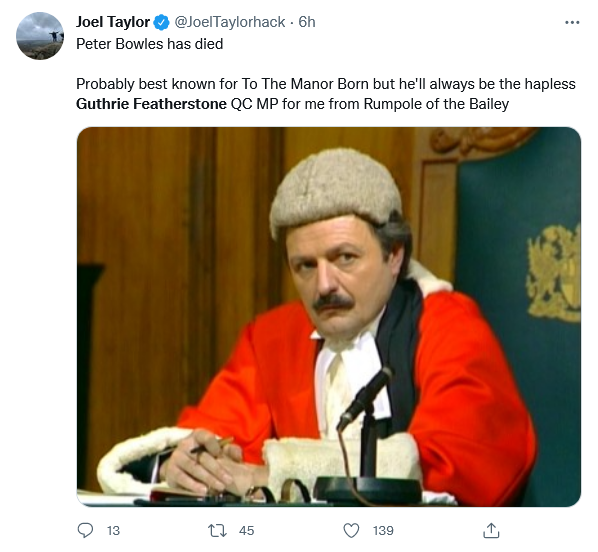Open the 6h timestamp link
Viewport: 598px width, 552px height.
pos(307,22)
